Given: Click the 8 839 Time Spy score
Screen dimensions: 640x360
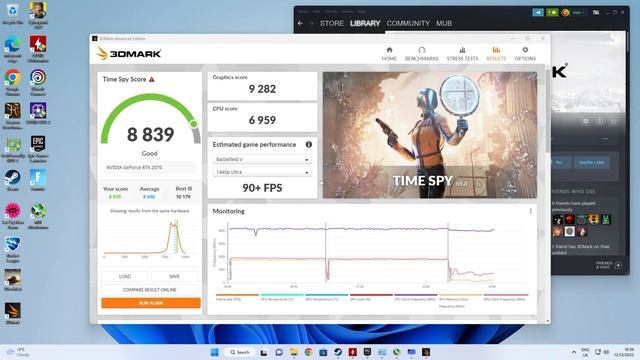Looking at the screenshot, I should point(151,135).
